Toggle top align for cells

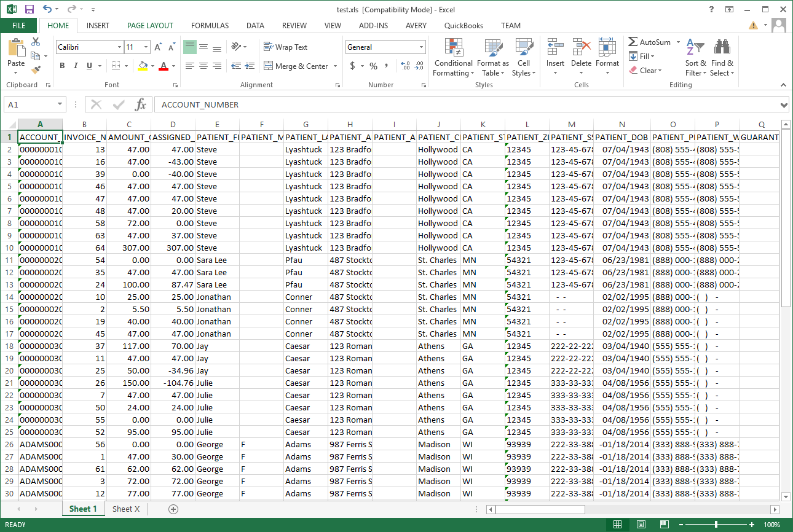189,47
